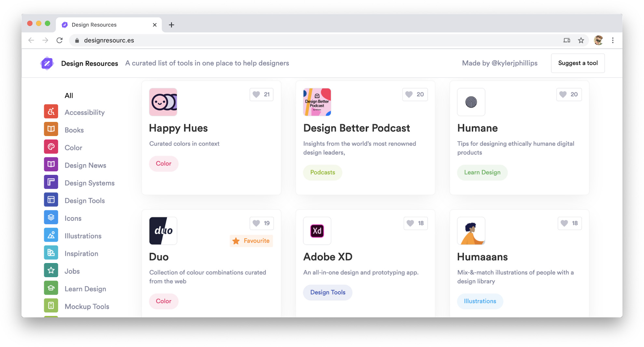
Task: Click the purple Design News icon
Action: tap(51, 164)
